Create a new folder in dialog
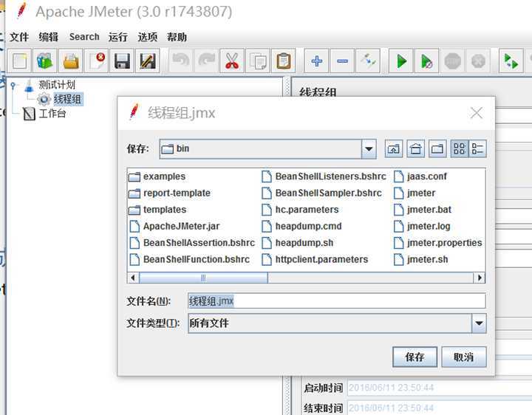This screenshot has width=532, height=415. [437, 149]
